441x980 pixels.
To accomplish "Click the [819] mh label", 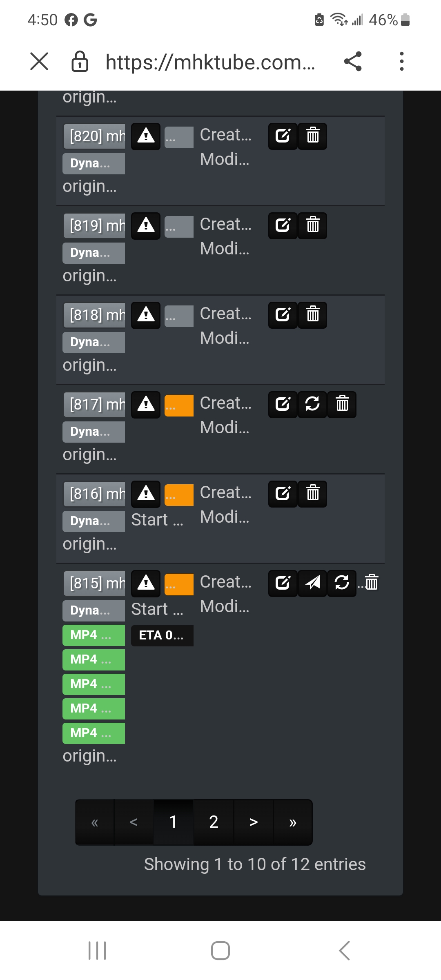I will 94,226.
